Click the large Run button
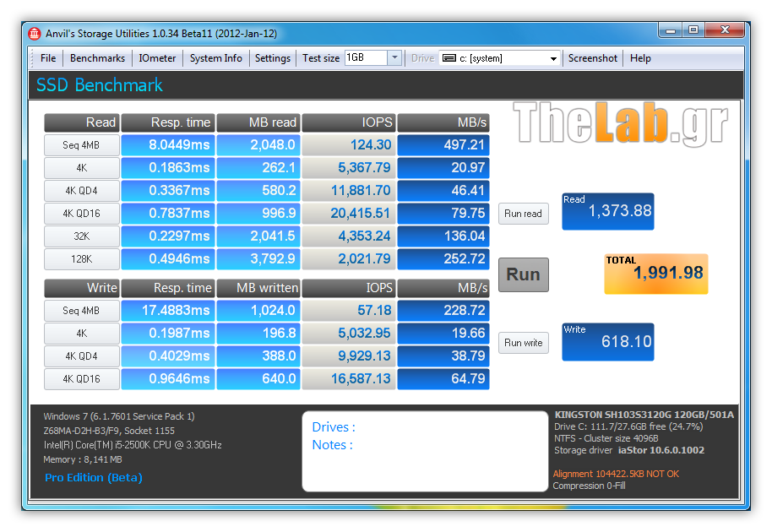This screenshot has width=772, height=532. 524,274
